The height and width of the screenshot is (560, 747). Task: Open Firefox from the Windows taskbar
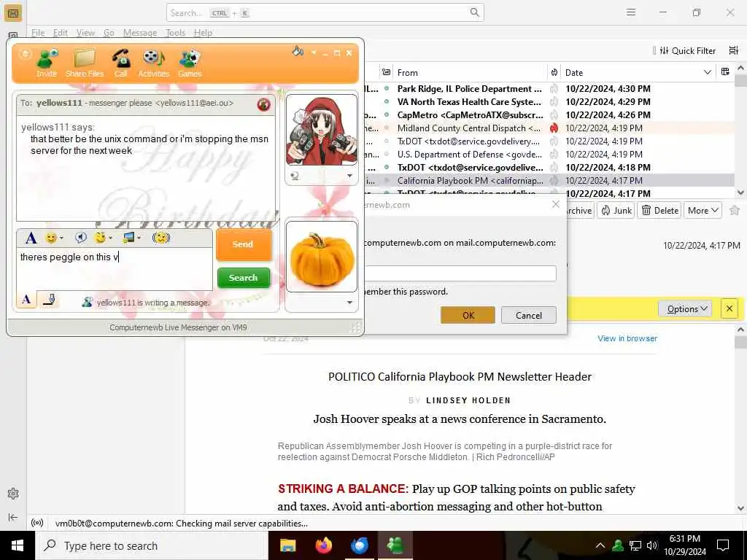tap(323, 545)
